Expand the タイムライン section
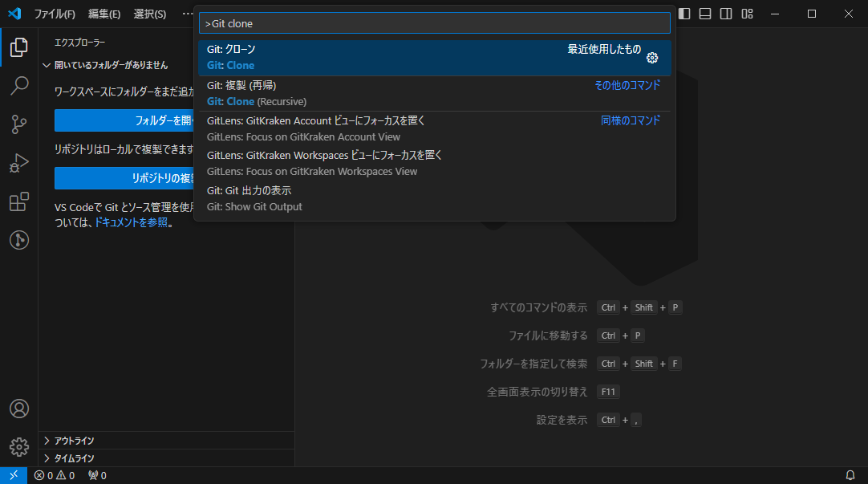The width and height of the screenshot is (868, 484). click(166, 458)
